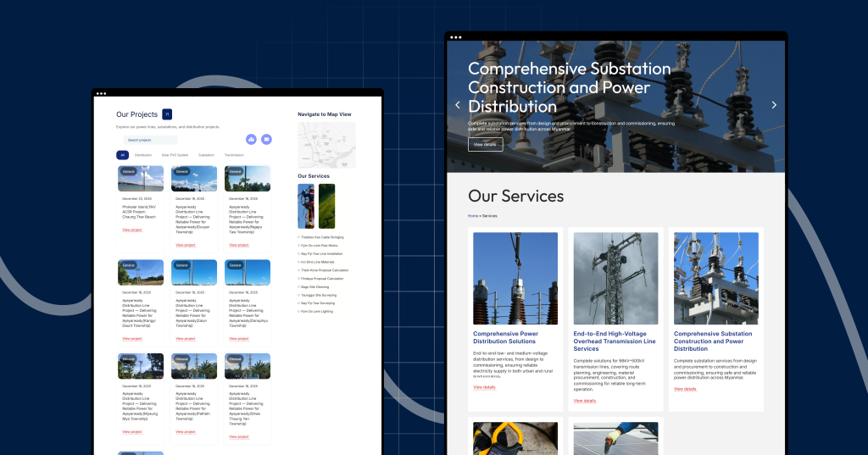Click the large Our Services page heading
The height and width of the screenshot is (455, 868).
coord(516,196)
